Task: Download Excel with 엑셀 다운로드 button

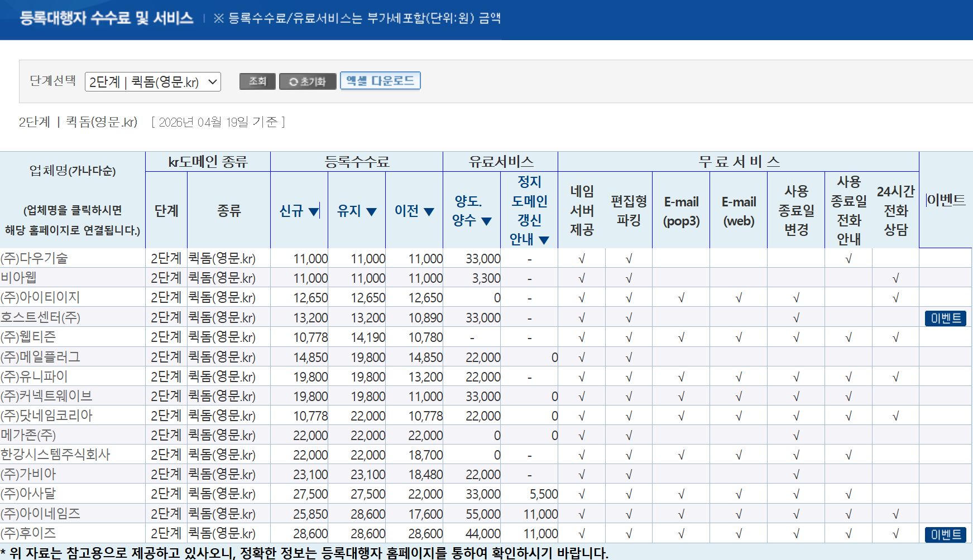Action: [x=380, y=81]
